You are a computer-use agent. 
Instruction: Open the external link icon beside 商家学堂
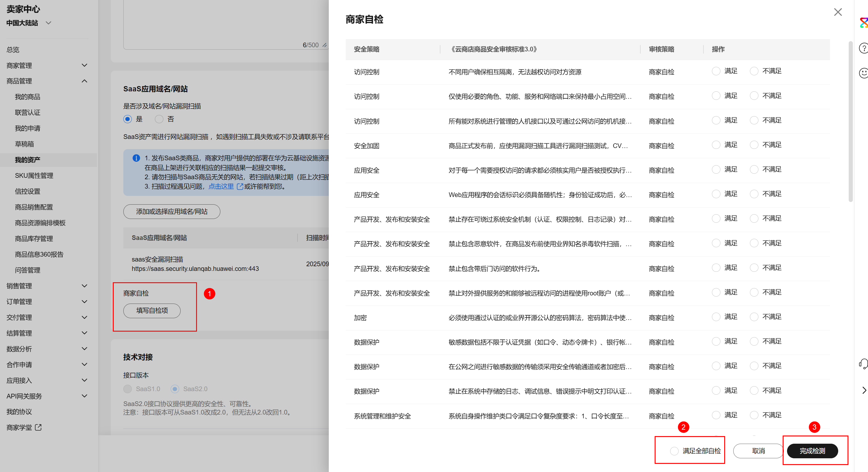pos(38,427)
